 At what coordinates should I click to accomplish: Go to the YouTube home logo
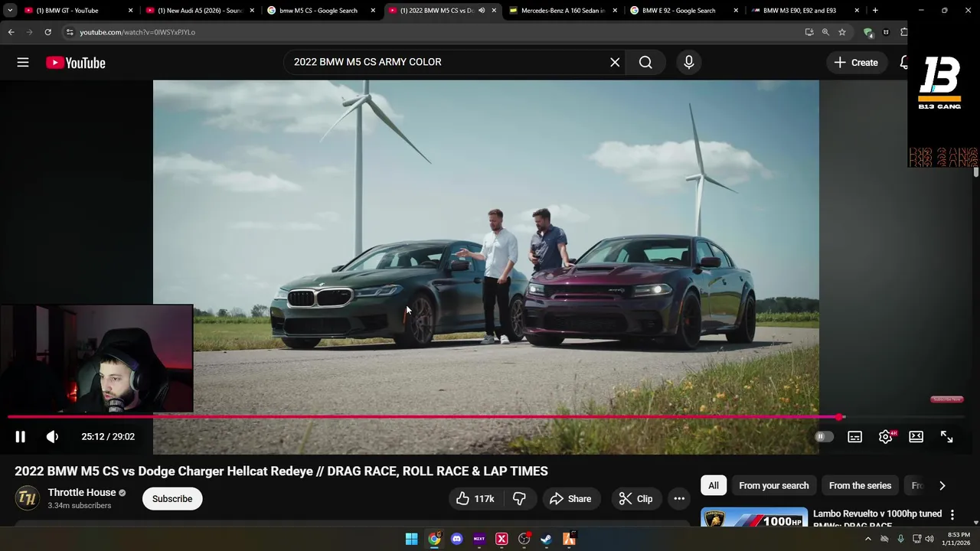tap(75, 63)
